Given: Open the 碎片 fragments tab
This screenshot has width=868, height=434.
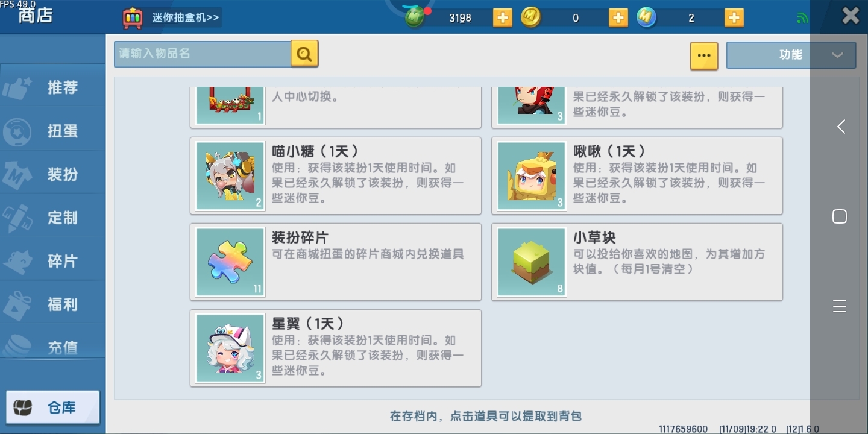Looking at the screenshot, I should (x=52, y=261).
